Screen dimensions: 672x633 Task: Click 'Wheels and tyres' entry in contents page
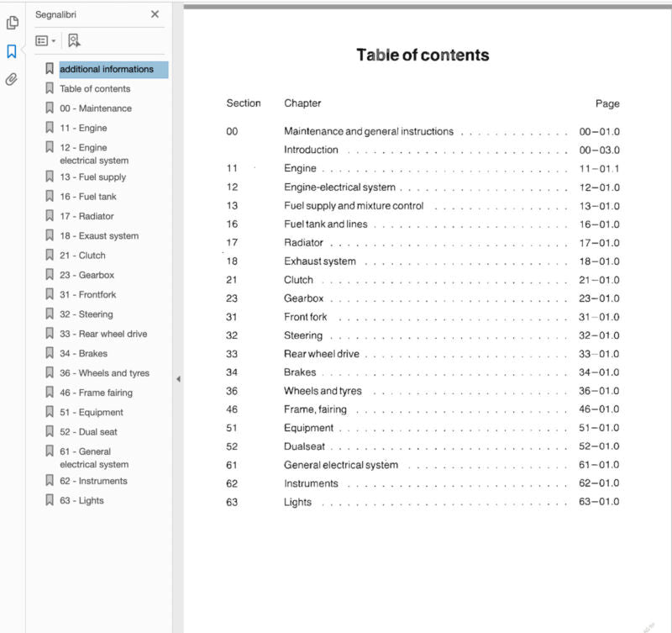click(x=323, y=391)
